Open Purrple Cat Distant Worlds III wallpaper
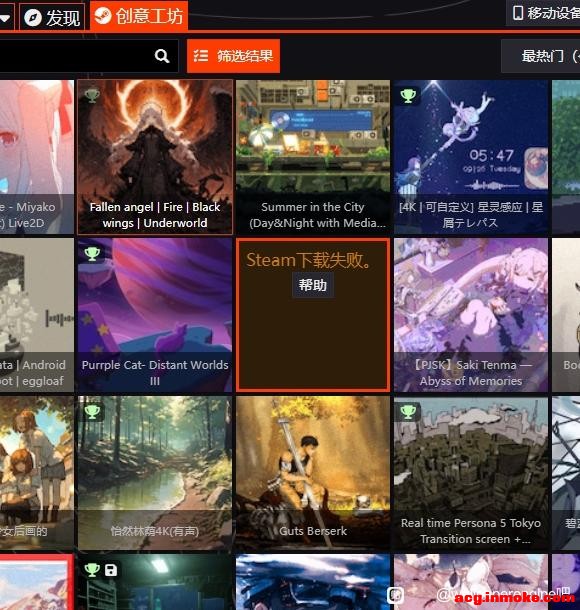The image size is (580, 610). 155,315
